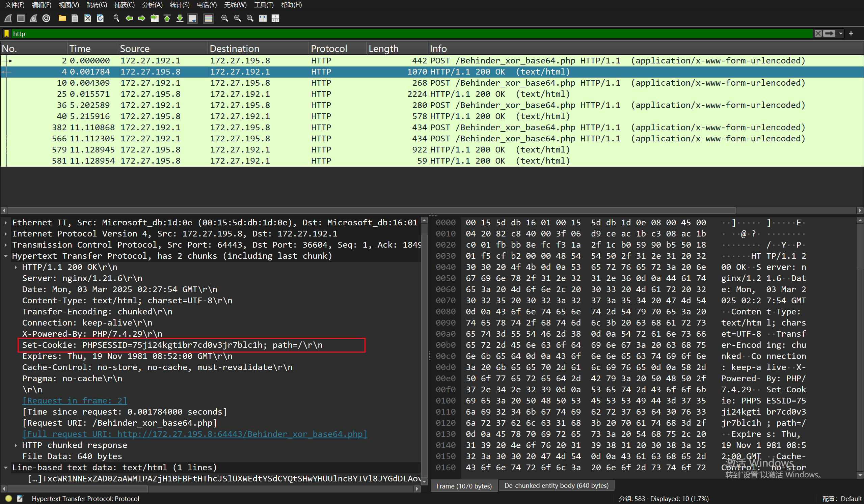Screen dimensions: 864x504
Task: Open the 分析(A) menu
Action: (x=152, y=5)
